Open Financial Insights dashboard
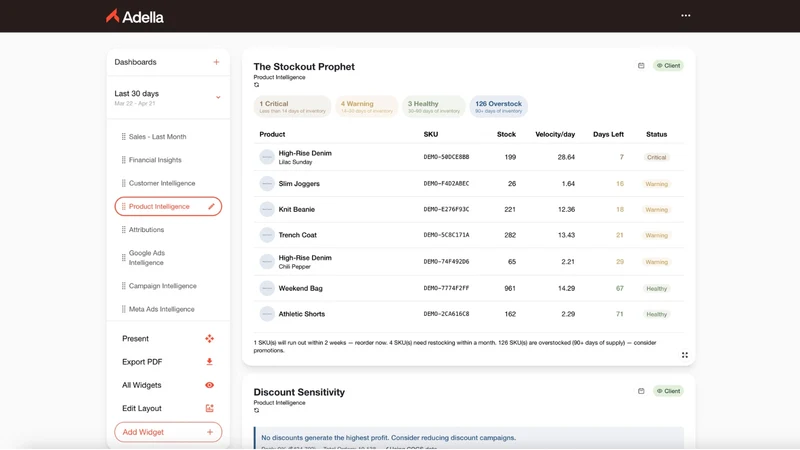Screen dimensions: 800x450 click(x=155, y=160)
